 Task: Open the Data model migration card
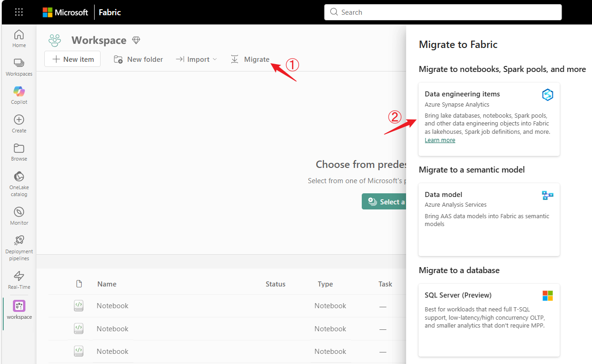(x=489, y=220)
